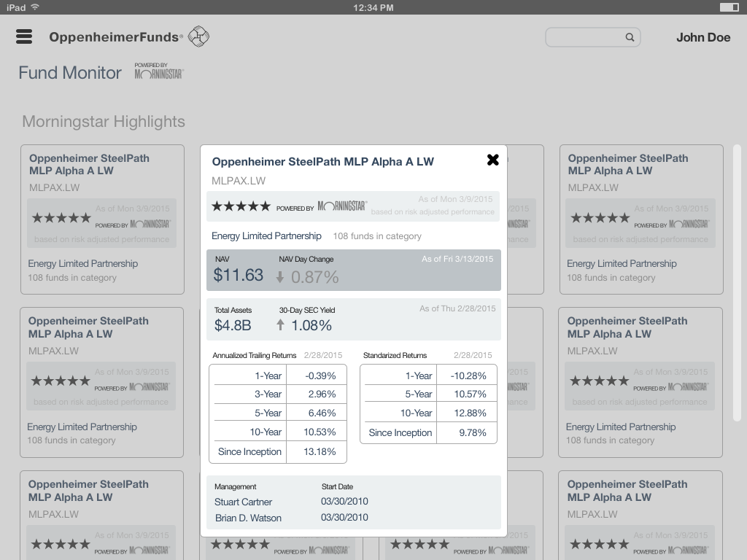Click MLPAX.LW ticker in popup
This screenshot has width=747, height=560.
(239, 181)
